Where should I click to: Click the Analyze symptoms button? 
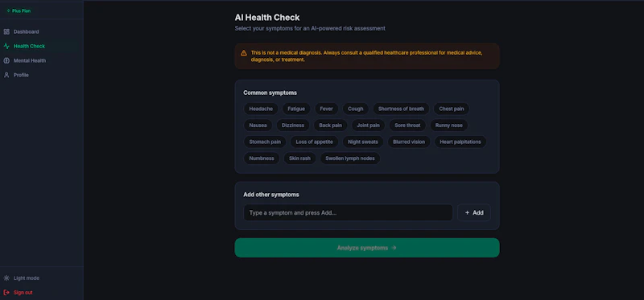(367, 248)
